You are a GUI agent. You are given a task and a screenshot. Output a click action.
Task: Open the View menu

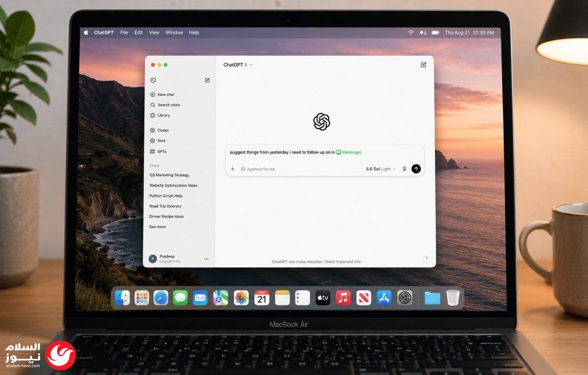(x=154, y=32)
